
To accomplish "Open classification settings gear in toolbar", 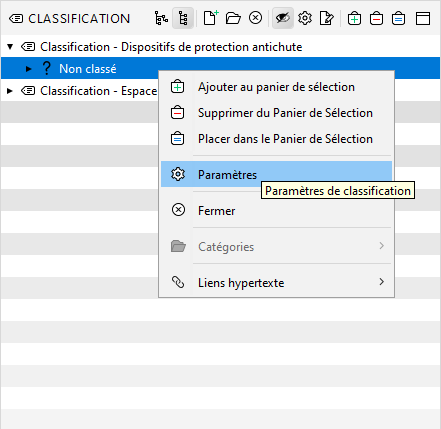I will (305, 18).
